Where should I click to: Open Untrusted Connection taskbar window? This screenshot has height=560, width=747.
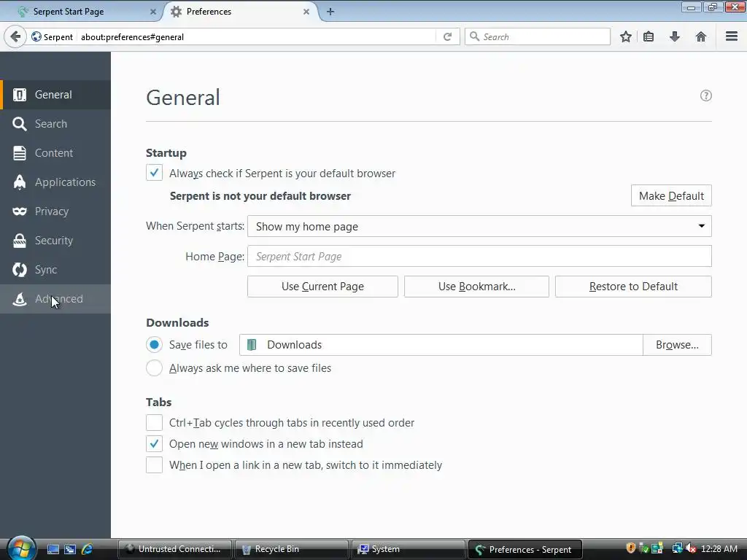174,549
